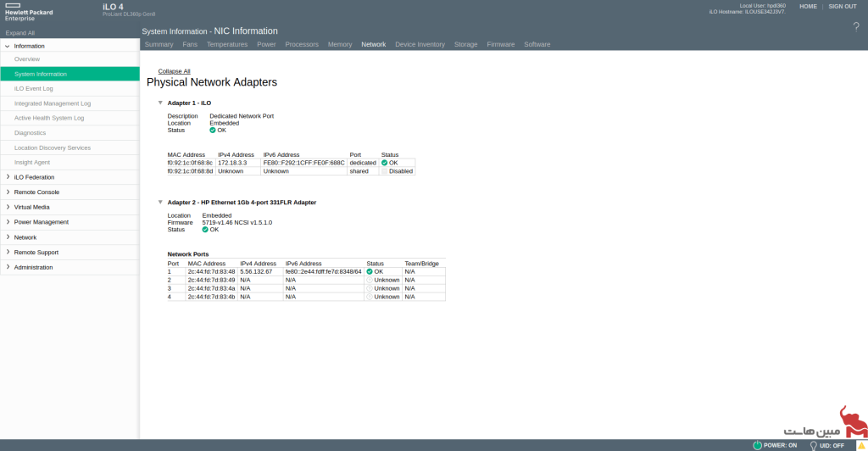Collapse the Information sidebar group
The image size is (868, 451).
click(7, 46)
